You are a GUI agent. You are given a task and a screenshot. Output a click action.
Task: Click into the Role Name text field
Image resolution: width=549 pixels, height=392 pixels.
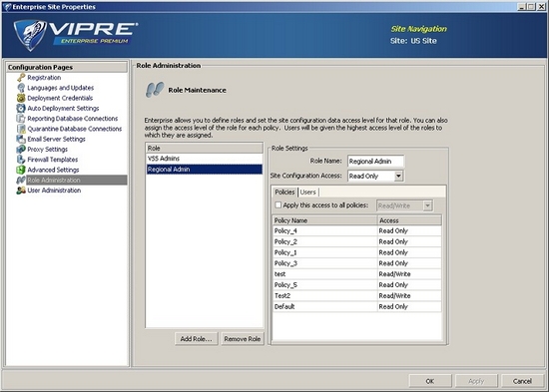point(375,161)
